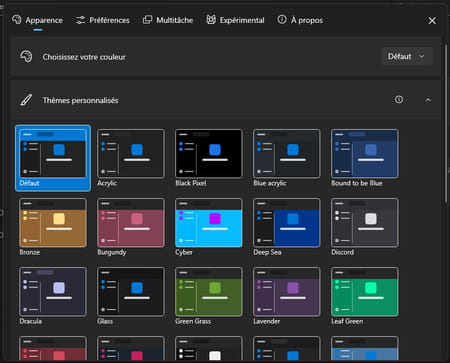Select the Dracula theme

coord(53,296)
